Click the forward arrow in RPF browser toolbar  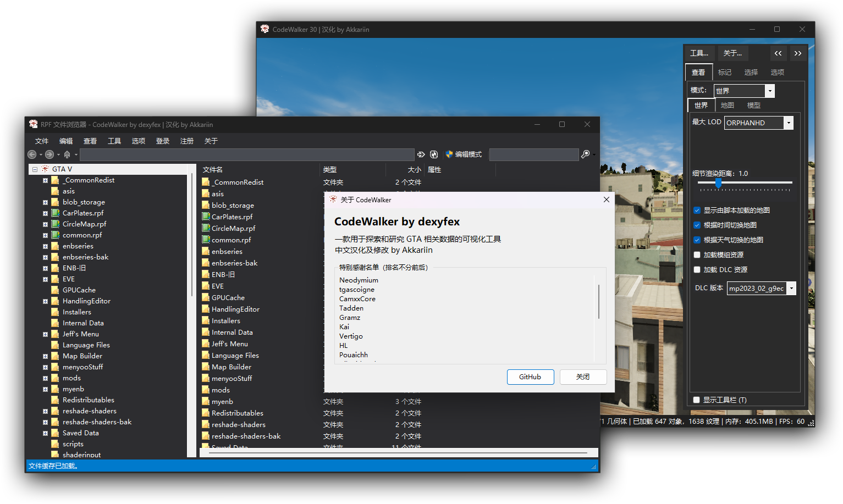point(49,154)
